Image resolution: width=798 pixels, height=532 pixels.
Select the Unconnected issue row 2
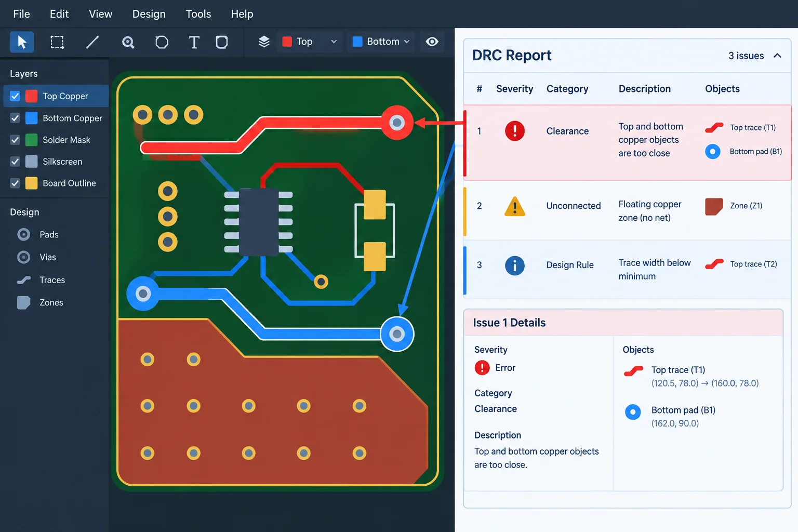pos(627,210)
